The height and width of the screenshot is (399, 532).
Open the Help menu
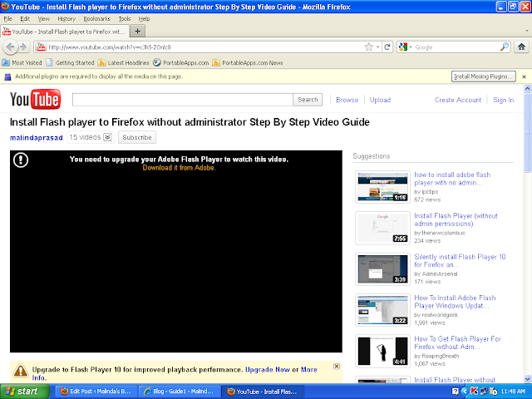[144, 18]
